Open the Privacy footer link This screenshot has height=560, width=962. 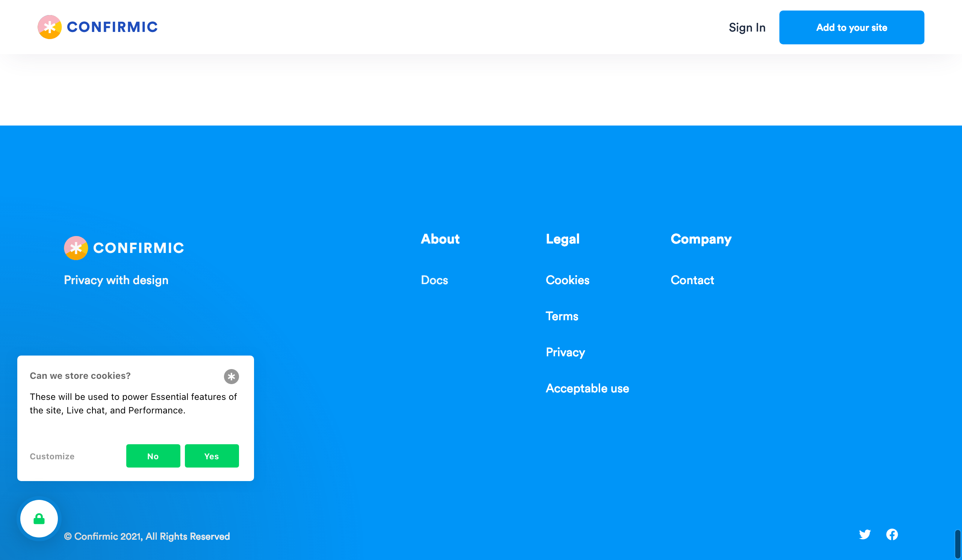tap(565, 352)
